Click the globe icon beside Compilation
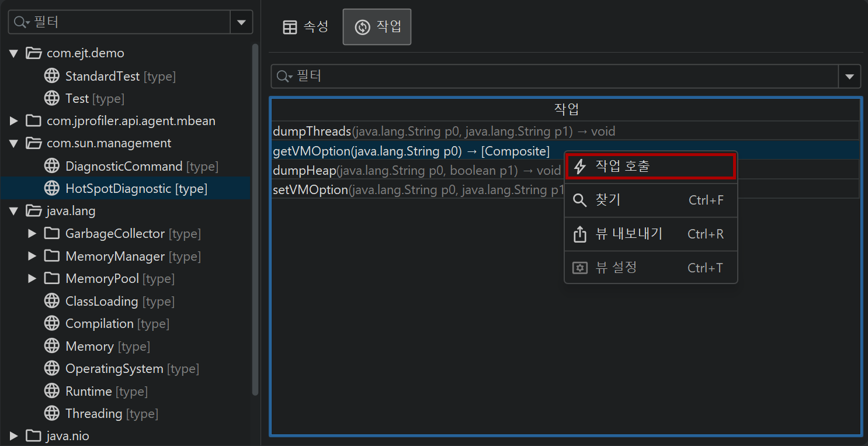The image size is (868, 446). pos(52,323)
